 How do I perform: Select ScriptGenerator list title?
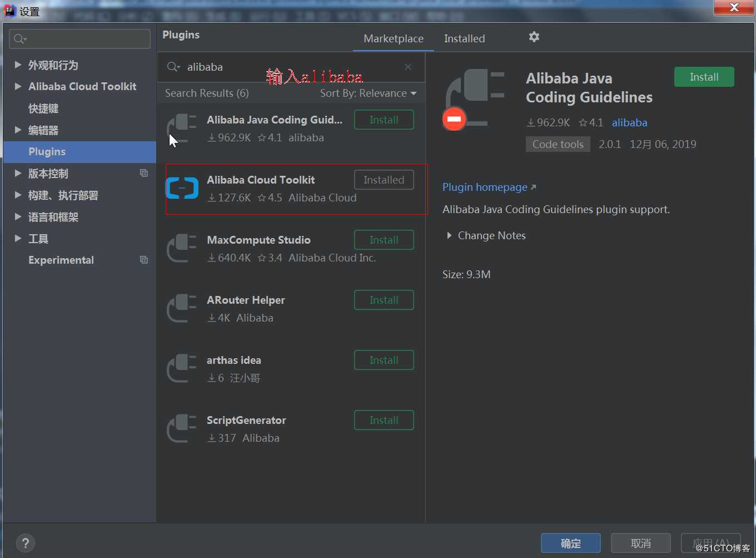246,420
